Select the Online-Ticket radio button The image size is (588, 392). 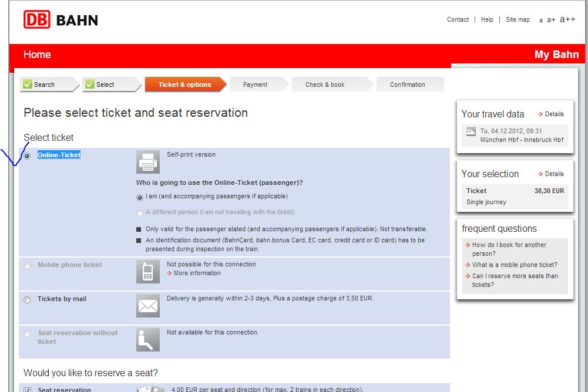27,156
